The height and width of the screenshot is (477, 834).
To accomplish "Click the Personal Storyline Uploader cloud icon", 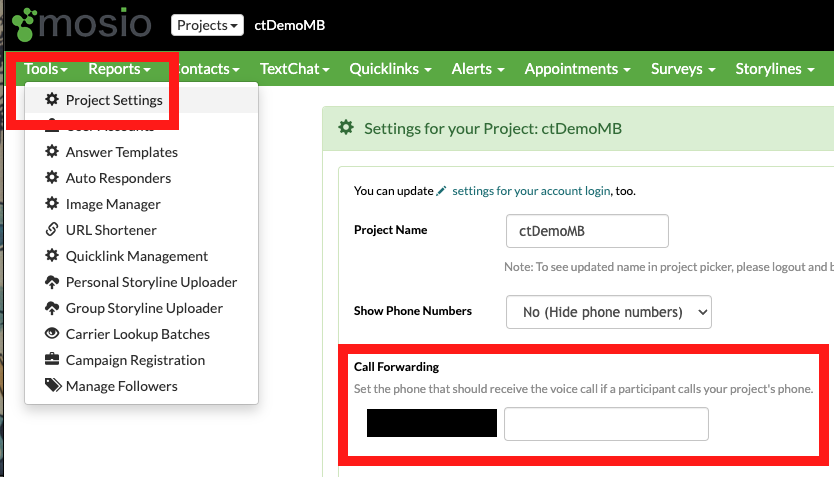I will [x=52, y=281].
